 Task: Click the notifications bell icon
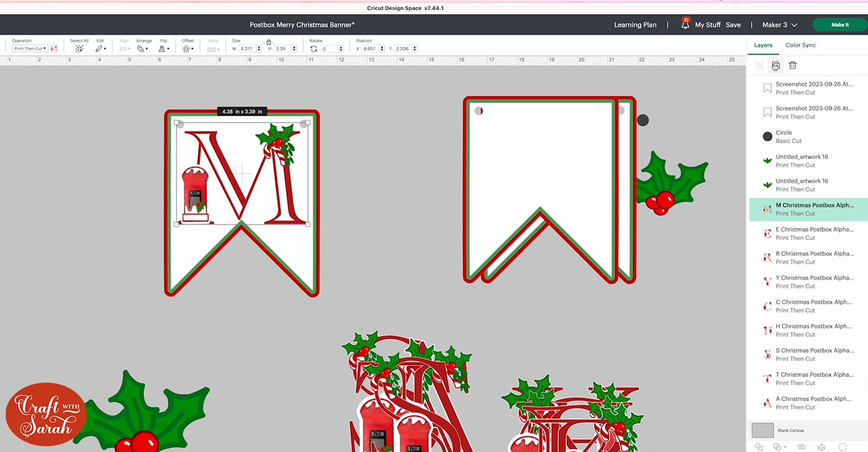(x=685, y=25)
